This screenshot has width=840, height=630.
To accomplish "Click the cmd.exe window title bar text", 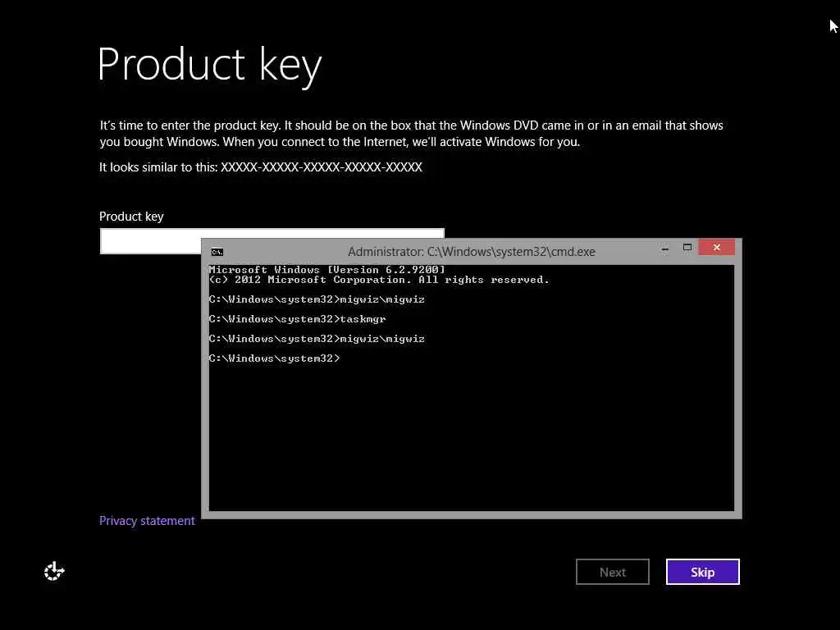I will point(472,252).
